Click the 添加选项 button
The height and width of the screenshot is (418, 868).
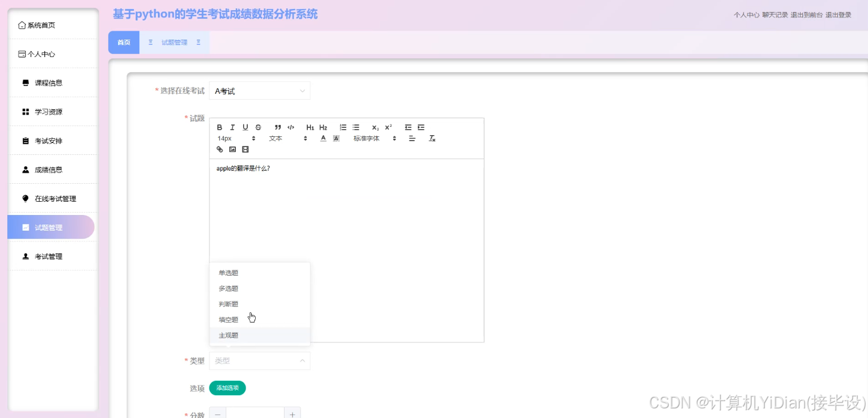coord(227,388)
